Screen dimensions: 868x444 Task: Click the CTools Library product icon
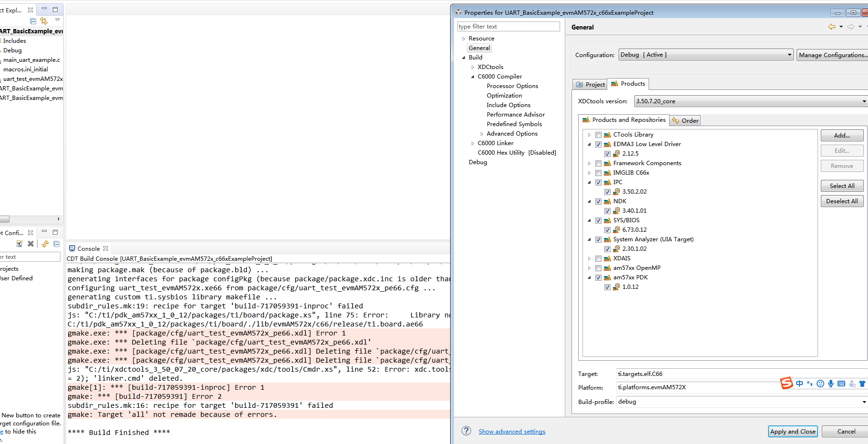point(607,135)
